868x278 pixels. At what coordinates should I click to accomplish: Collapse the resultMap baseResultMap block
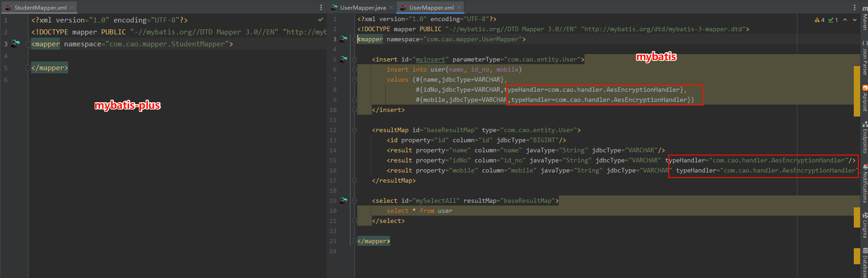(x=355, y=130)
